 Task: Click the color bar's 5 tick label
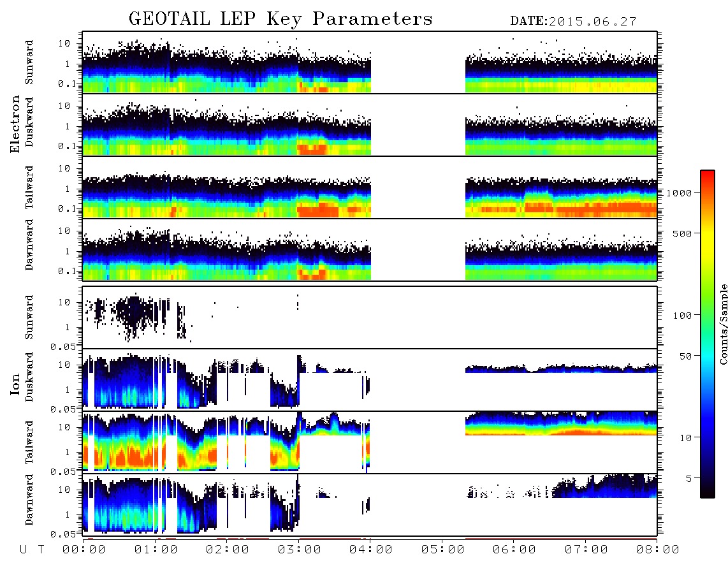[689, 479]
